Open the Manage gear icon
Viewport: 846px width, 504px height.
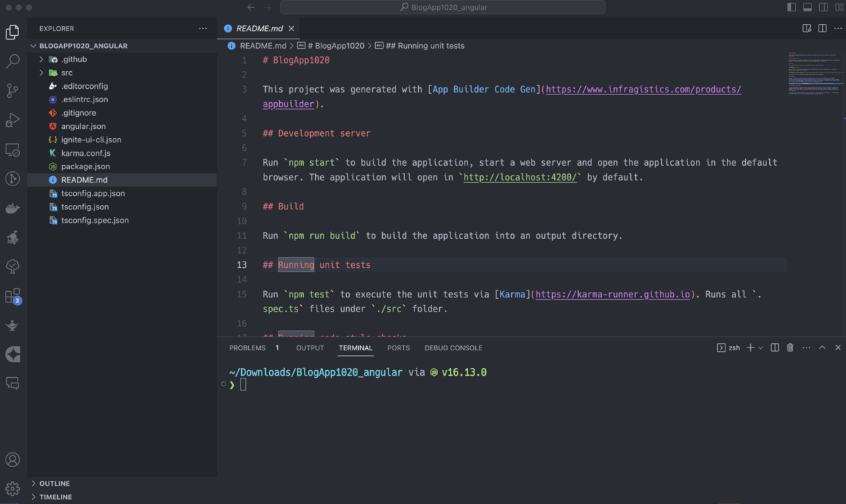click(x=13, y=488)
